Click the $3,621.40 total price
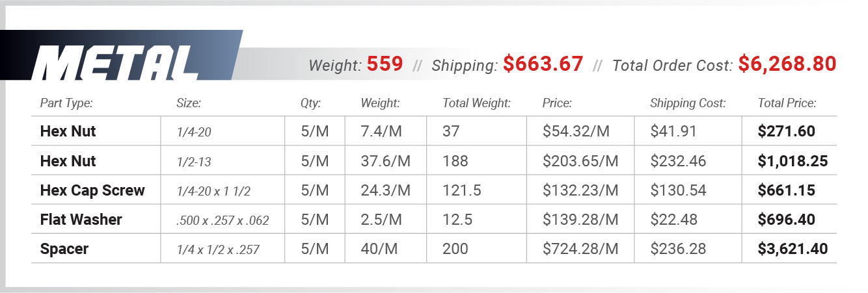868x293 pixels. [793, 249]
